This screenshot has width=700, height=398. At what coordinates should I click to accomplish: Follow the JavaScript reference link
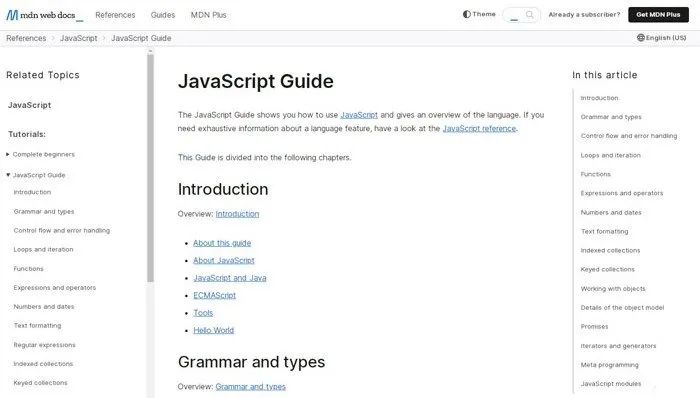(479, 129)
